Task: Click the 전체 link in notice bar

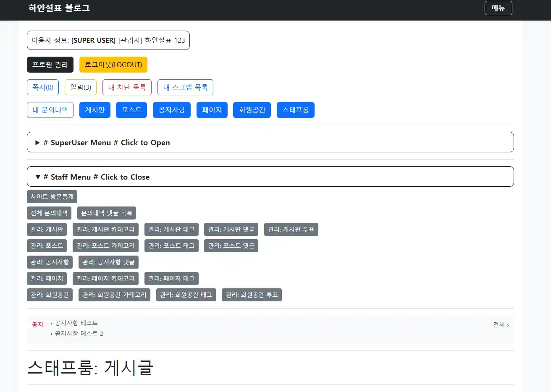Action: pyautogui.click(x=500, y=325)
